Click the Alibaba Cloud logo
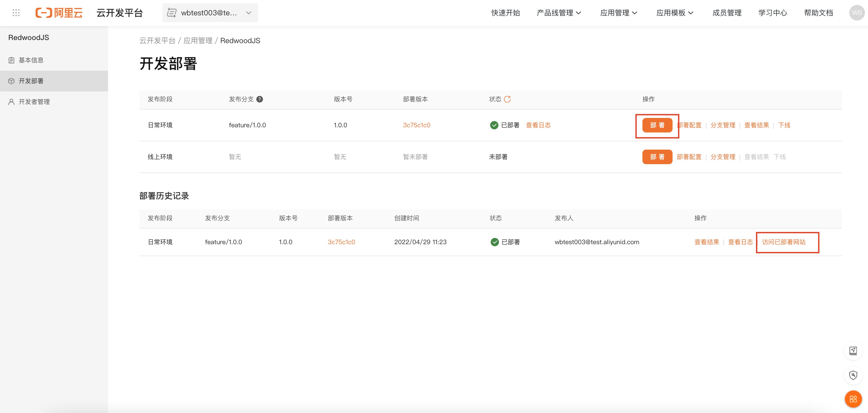 [59, 13]
